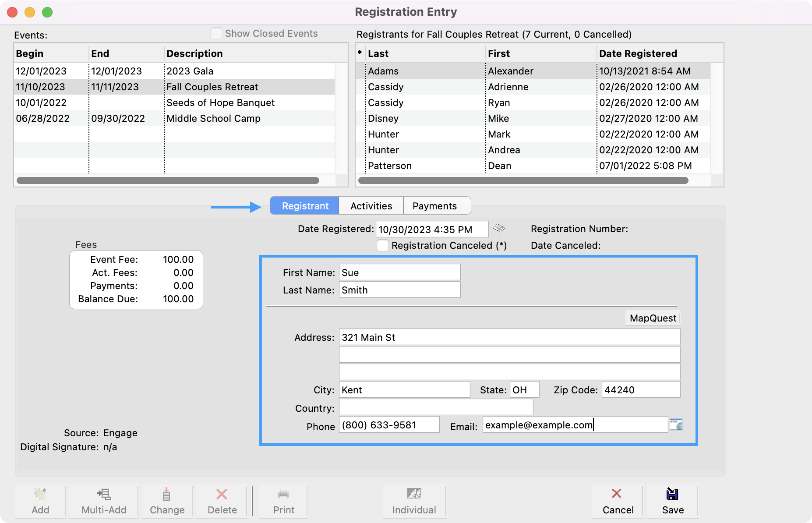Image resolution: width=812 pixels, height=523 pixels.
Task: Open calendar picker beside Date Registered
Action: pos(498,228)
